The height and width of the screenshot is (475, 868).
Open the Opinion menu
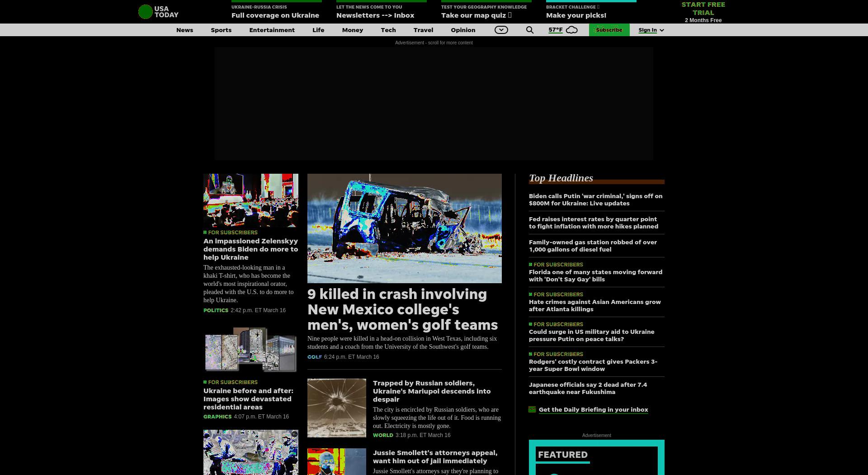click(463, 30)
